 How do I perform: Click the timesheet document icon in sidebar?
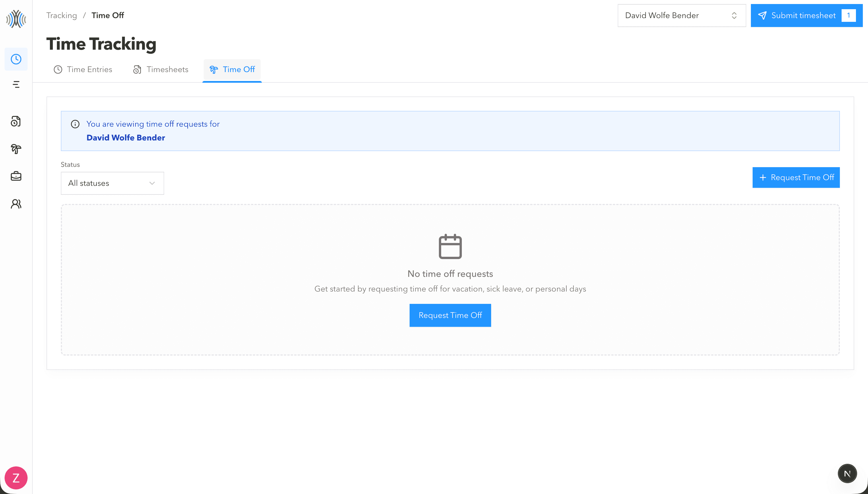coord(15,121)
